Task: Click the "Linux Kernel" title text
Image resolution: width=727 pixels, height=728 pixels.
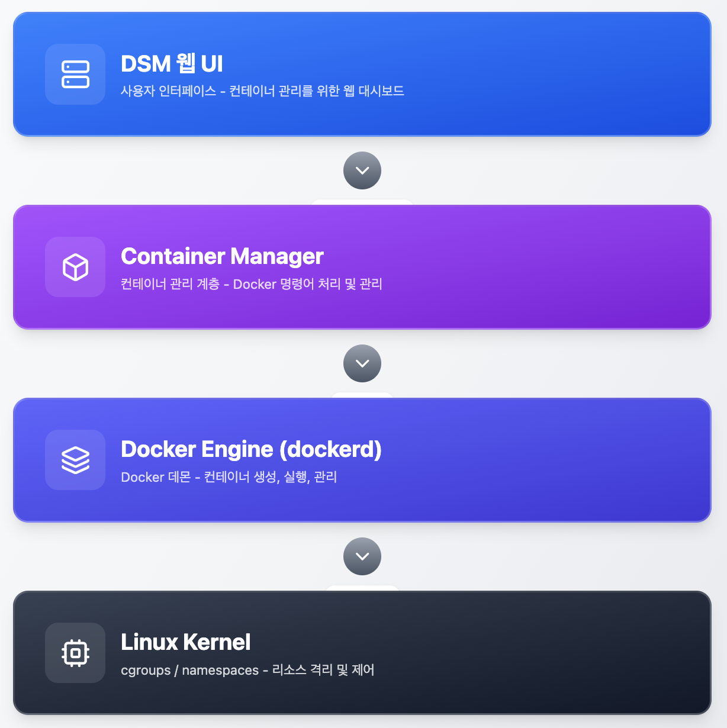Action: [185, 642]
